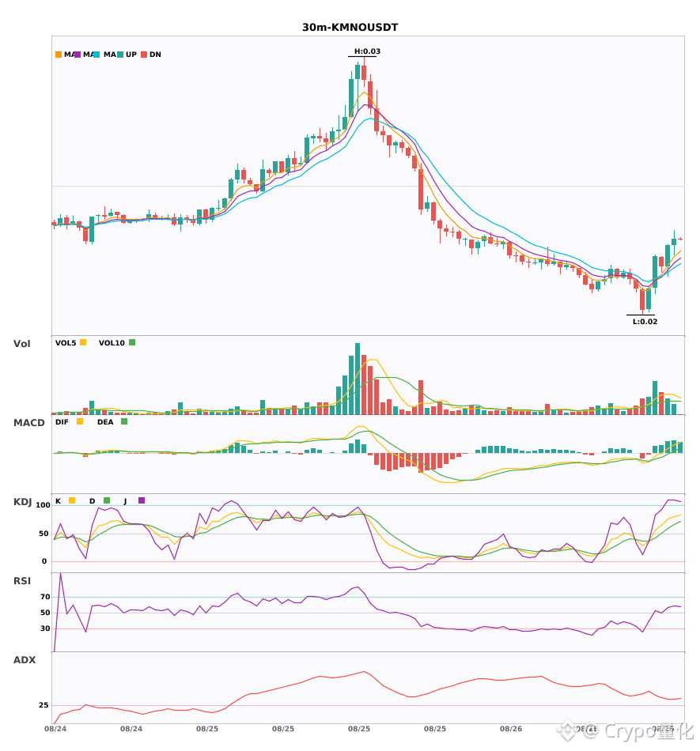The image size is (700, 751).
Task: Click the MACD panel label
Action: pyautogui.click(x=28, y=422)
